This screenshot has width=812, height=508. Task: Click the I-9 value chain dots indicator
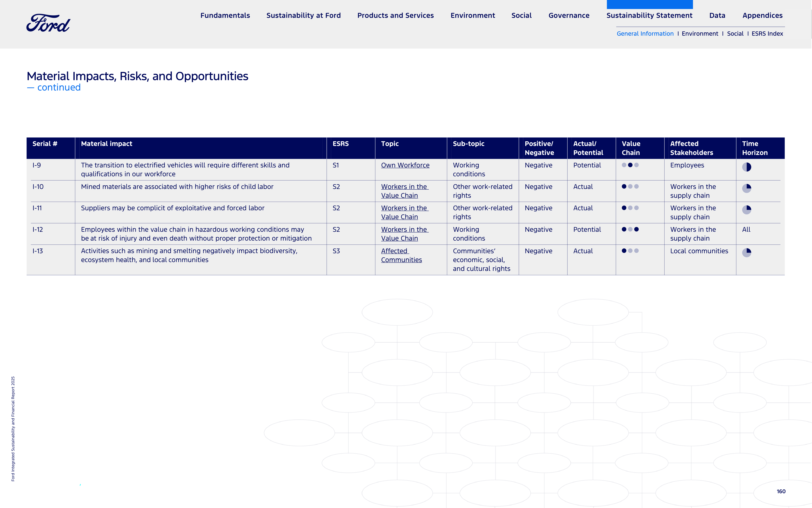click(630, 165)
